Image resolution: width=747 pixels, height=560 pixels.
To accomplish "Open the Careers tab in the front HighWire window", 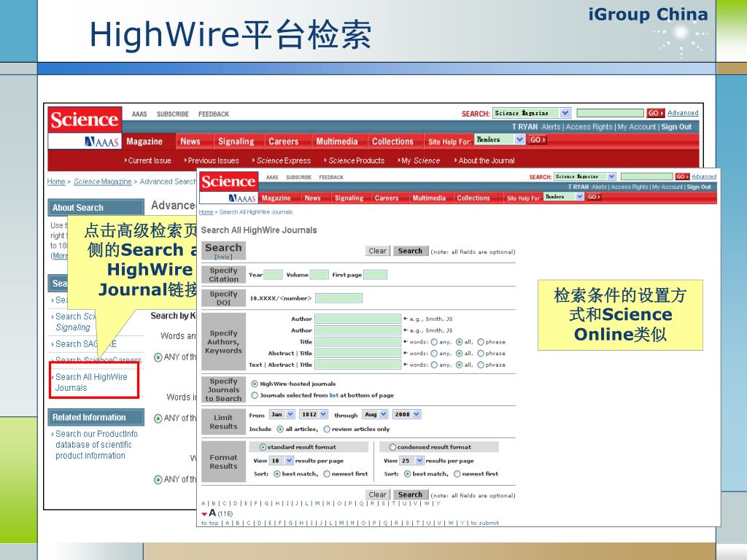I will 387,198.
